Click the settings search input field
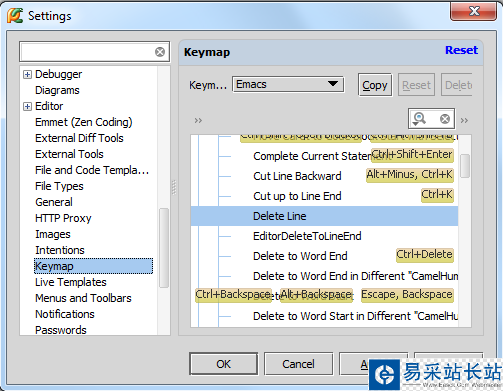The width and height of the screenshot is (503, 391). point(87,52)
